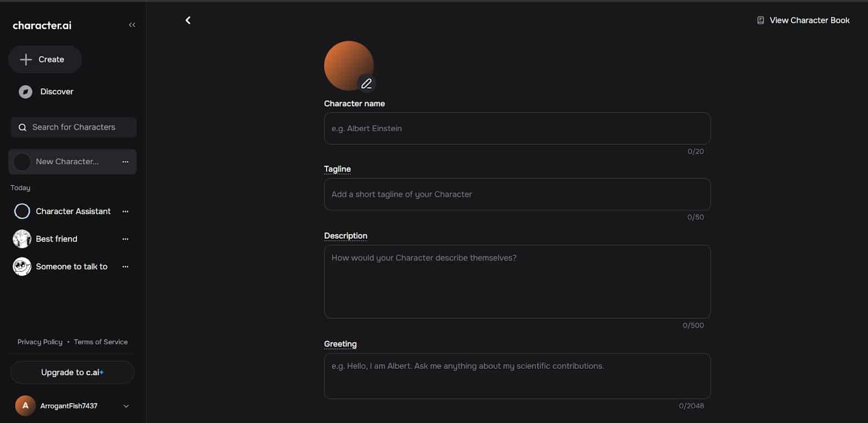Open Character Assistant options dots

pyautogui.click(x=125, y=211)
